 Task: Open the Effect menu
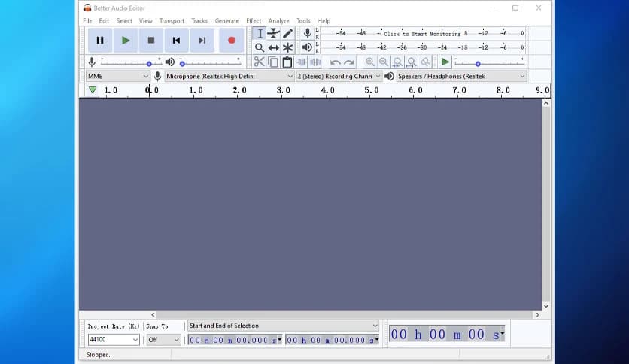coord(254,20)
